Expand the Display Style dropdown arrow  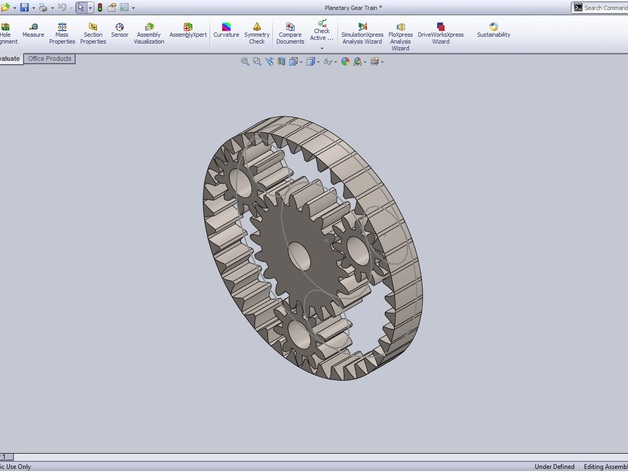tap(318, 62)
